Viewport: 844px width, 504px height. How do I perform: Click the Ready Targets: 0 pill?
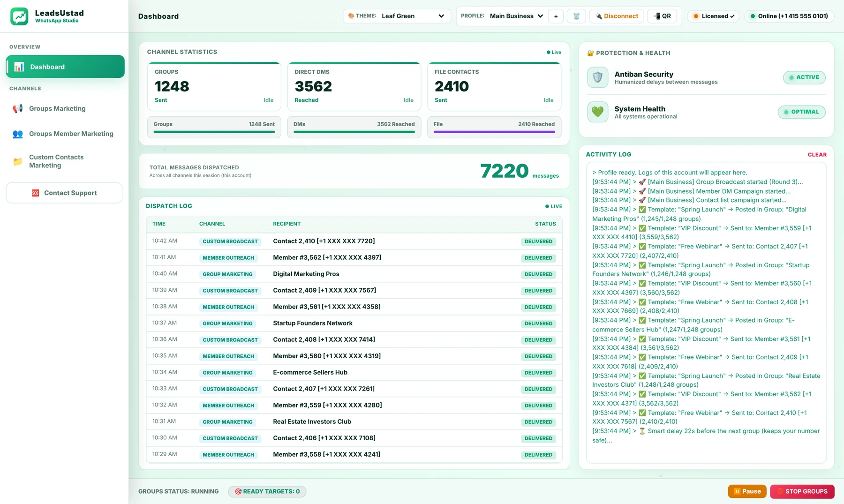[x=267, y=492]
